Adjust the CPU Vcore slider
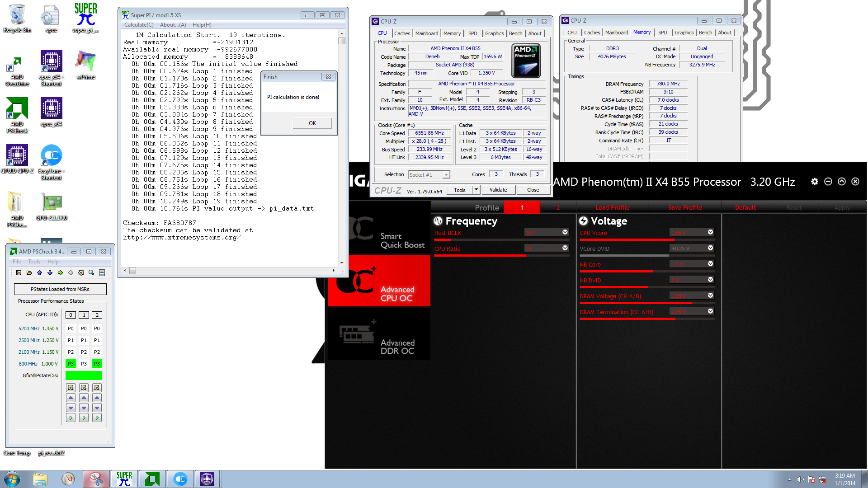Viewport: 868px width, 488px height. coord(647,240)
